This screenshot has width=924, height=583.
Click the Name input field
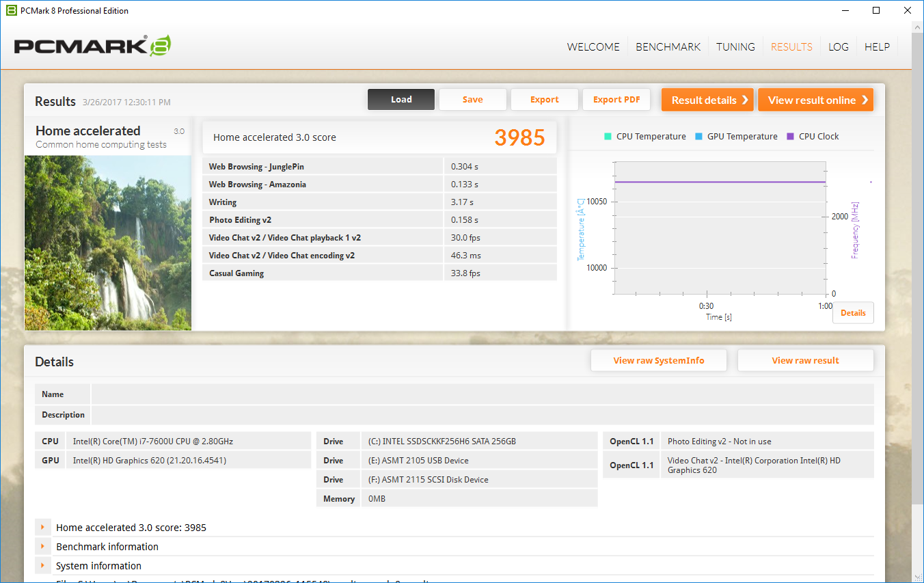coord(482,394)
